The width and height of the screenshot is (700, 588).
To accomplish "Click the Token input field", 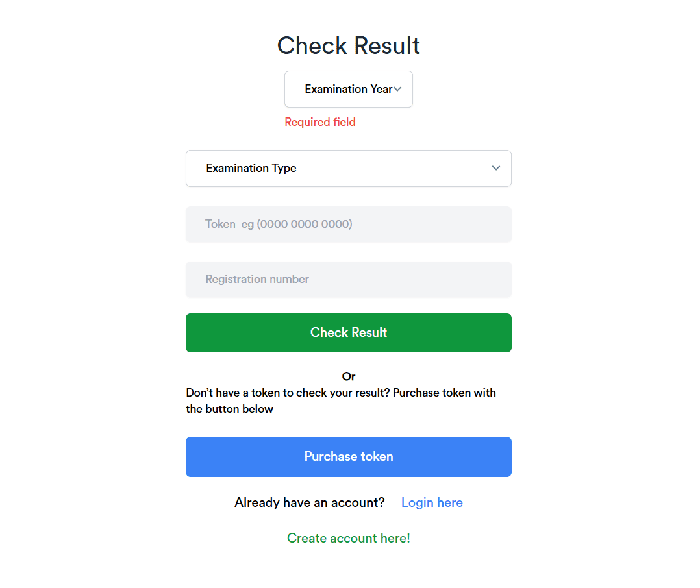I will click(349, 223).
